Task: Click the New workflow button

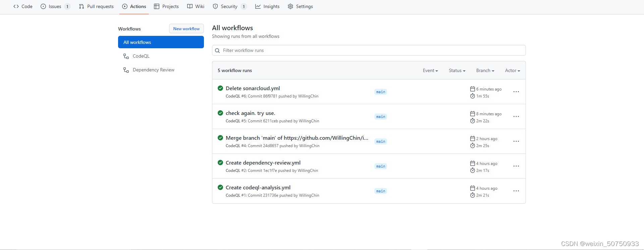Action: point(186,29)
